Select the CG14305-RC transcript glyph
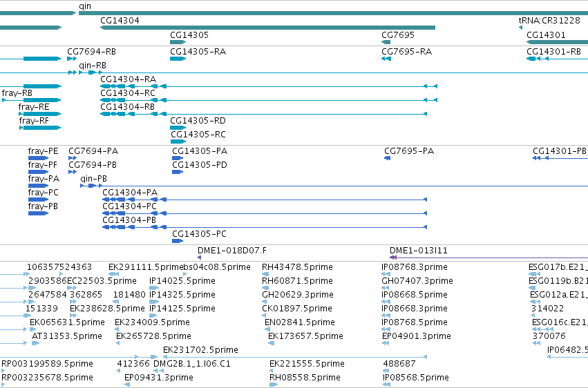Image resolution: width=588 pixels, height=388 pixels. pyautogui.click(x=178, y=142)
